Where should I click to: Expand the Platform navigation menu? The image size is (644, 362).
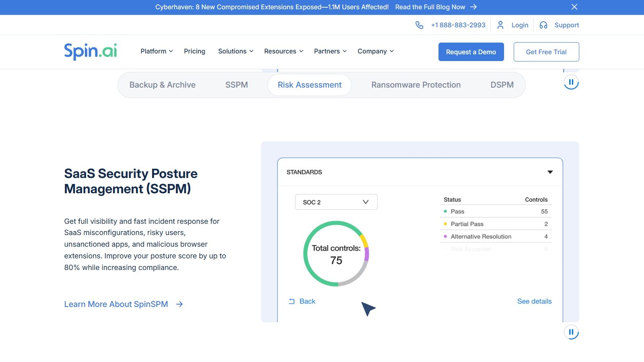pos(156,51)
